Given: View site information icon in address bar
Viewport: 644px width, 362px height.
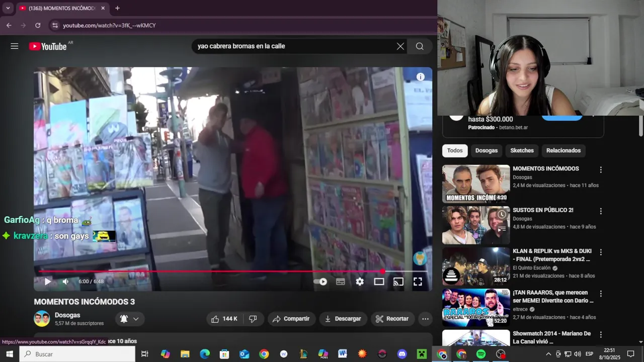Looking at the screenshot, I should [x=54, y=25].
